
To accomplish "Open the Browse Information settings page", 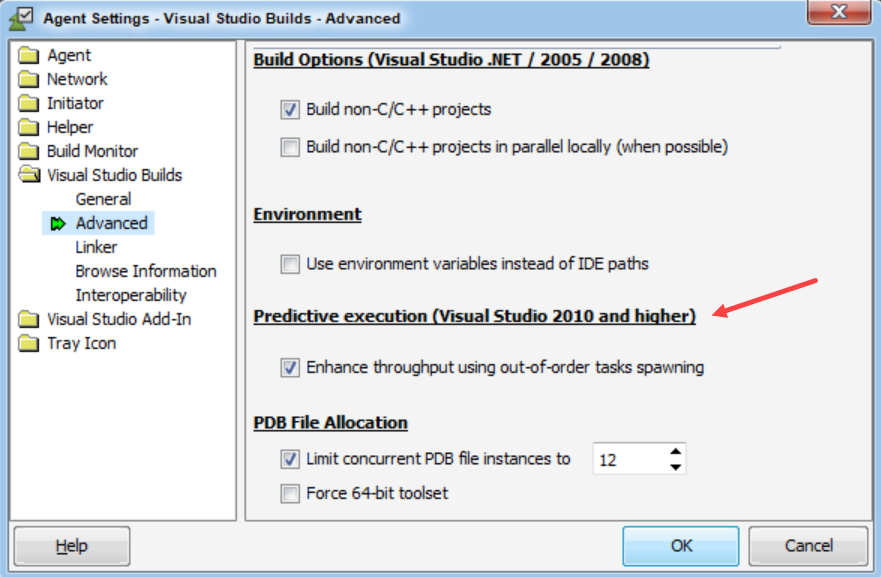I will click(x=145, y=271).
